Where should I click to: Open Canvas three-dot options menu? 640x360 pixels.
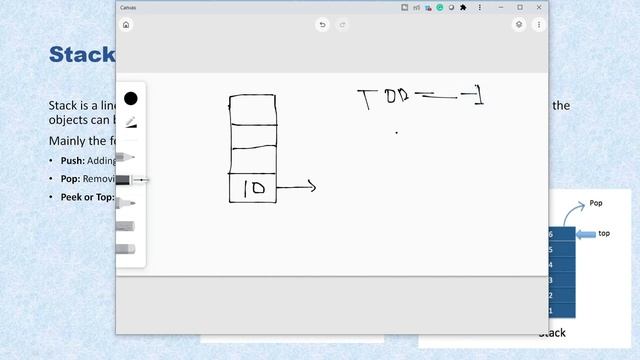coord(539,25)
